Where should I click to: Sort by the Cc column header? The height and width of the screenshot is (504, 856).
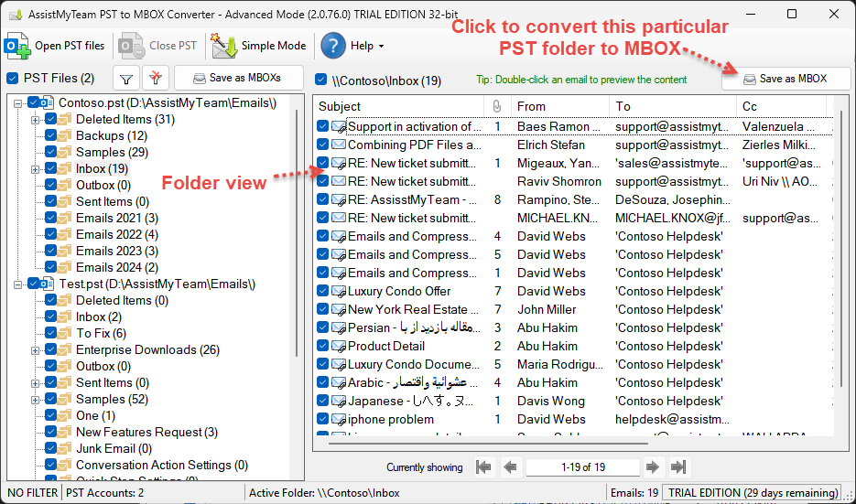point(781,106)
